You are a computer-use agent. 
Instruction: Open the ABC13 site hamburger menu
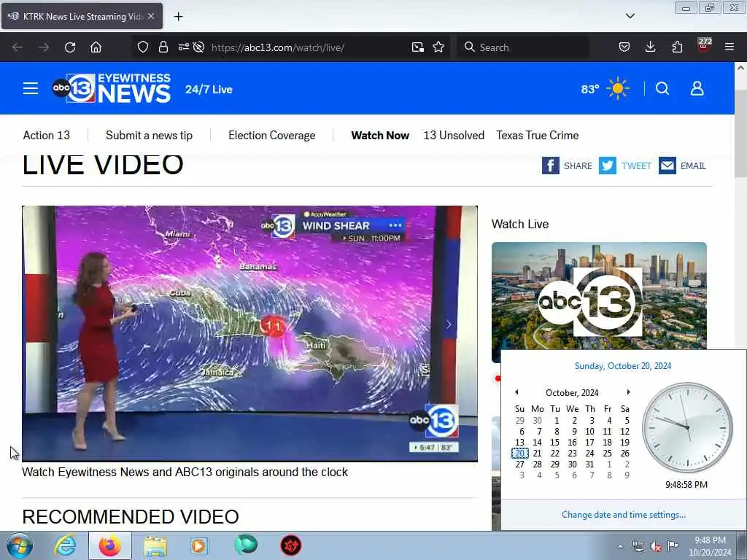(31, 88)
